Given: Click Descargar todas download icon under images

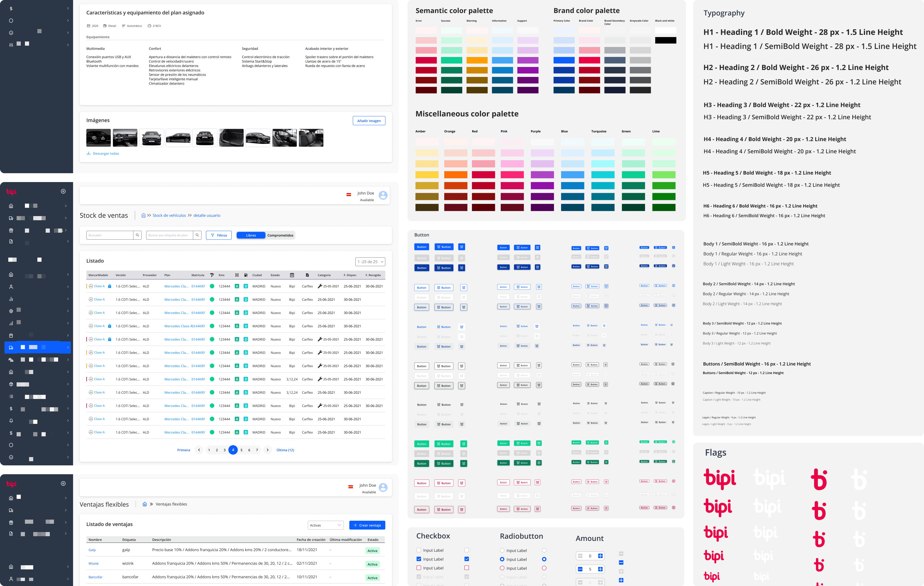Looking at the screenshot, I should click(x=89, y=153).
